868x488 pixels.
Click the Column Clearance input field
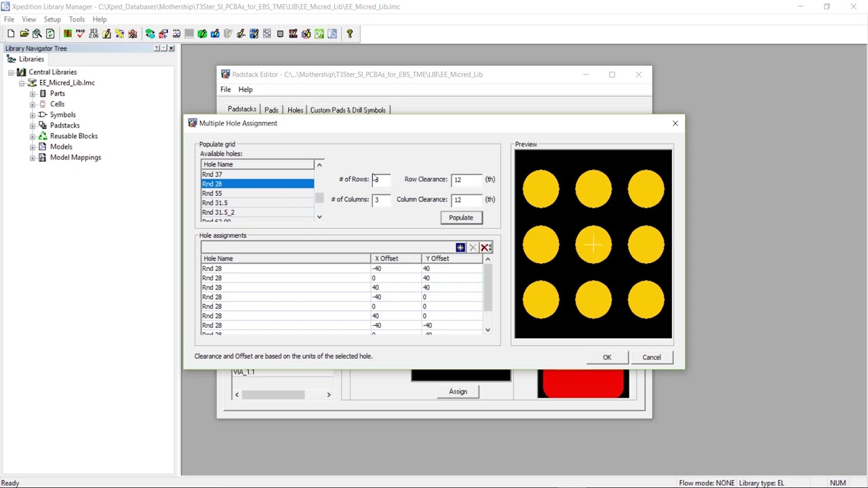(x=467, y=200)
